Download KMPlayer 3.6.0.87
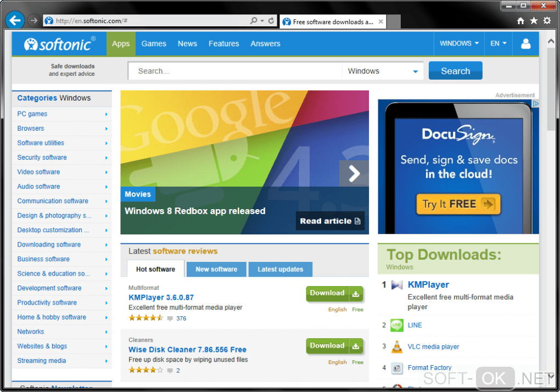The width and height of the screenshot is (560, 392). point(335,294)
